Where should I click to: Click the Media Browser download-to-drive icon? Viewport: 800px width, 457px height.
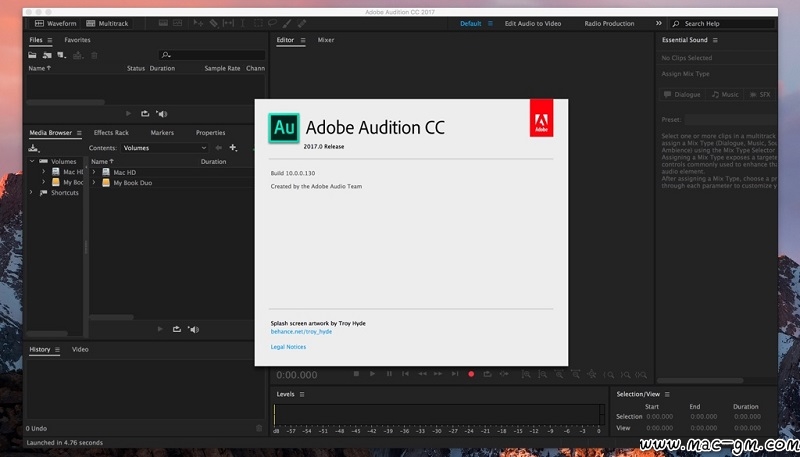point(34,148)
